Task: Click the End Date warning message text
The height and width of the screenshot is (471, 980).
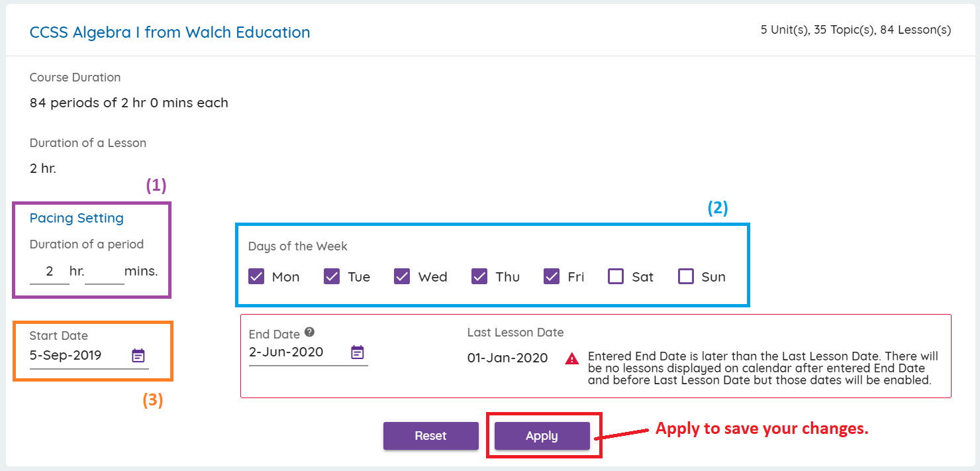Action: click(x=763, y=368)
